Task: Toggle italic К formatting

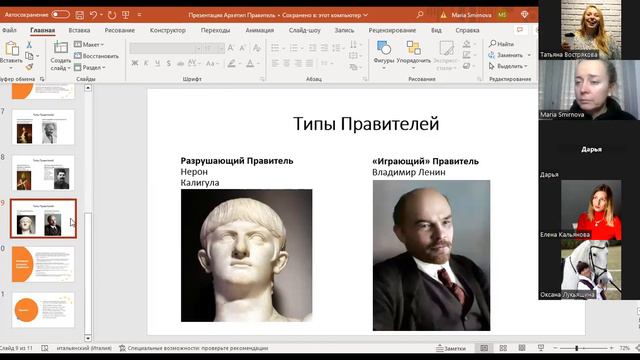Action: click(146, 64)
